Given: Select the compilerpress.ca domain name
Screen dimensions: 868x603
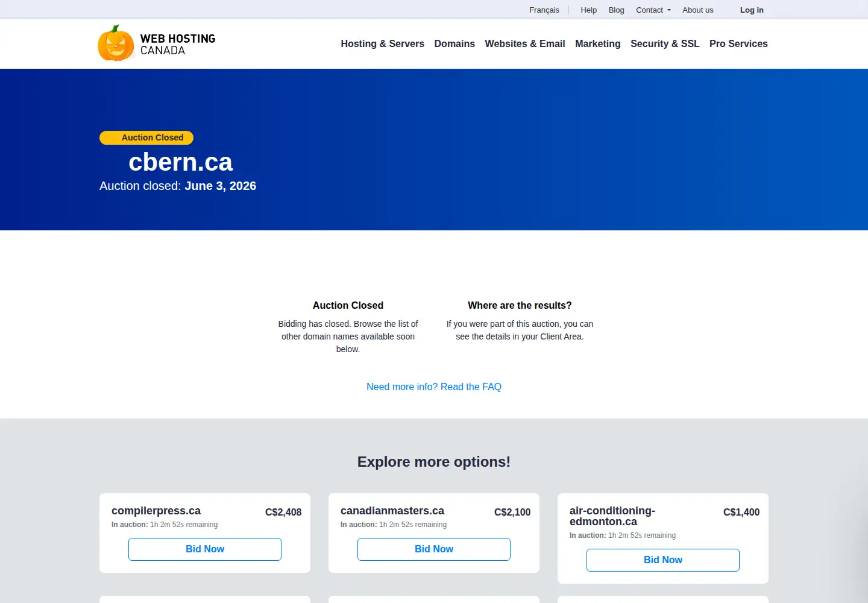Looking at the screenshot, I should [x=156, y=511].
